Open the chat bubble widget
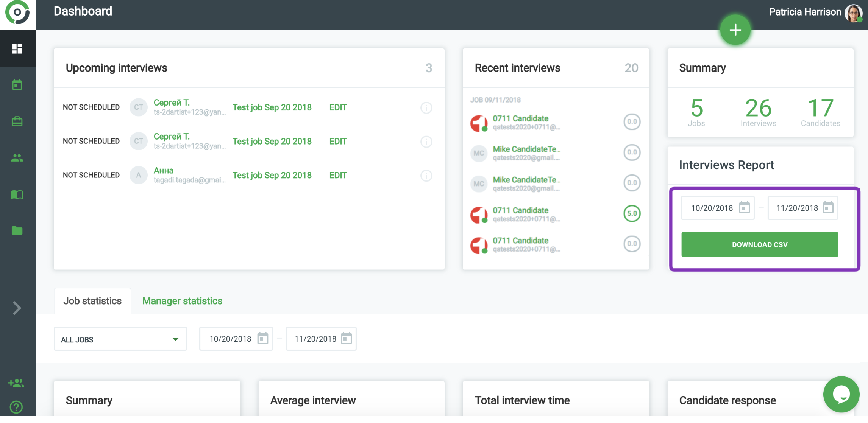Viewport: 868px width, 423px height. 841,395
